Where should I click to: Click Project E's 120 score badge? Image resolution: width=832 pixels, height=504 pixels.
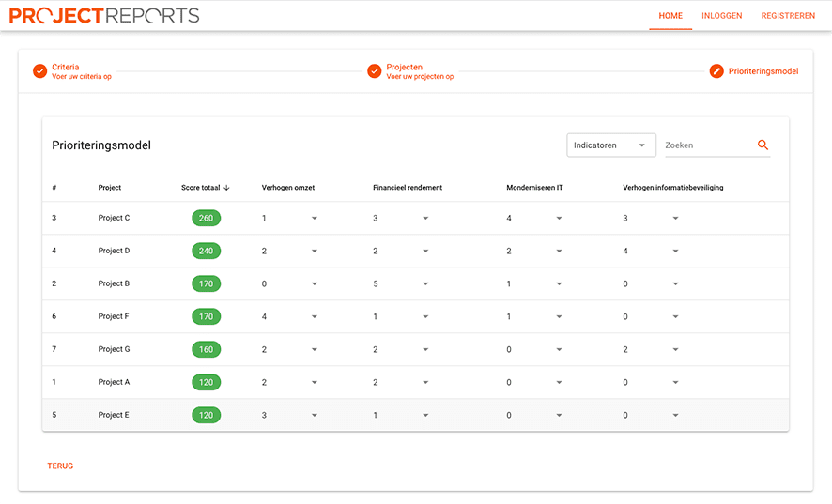(x=206, y=416)
